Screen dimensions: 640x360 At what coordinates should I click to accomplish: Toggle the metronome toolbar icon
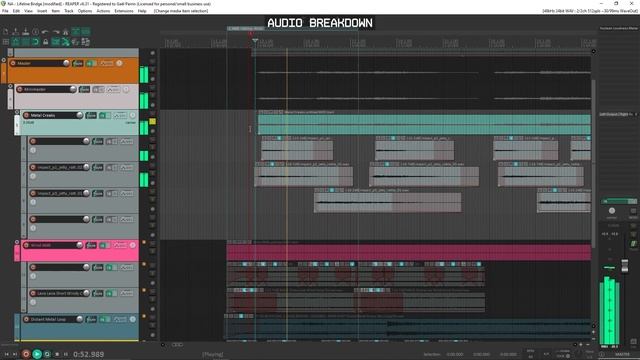click(65, 32)
